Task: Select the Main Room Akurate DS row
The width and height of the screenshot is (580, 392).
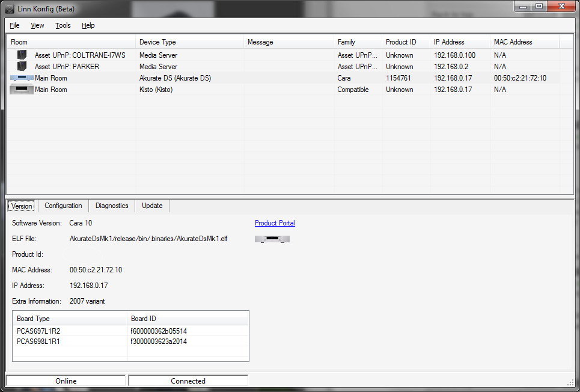Action: click(x=290, y=78)
